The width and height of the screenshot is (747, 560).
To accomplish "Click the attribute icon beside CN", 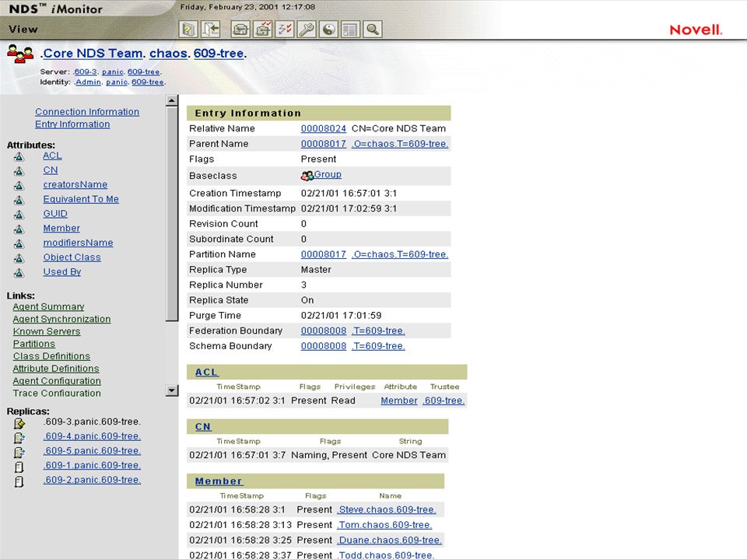I will coord(19,171).
